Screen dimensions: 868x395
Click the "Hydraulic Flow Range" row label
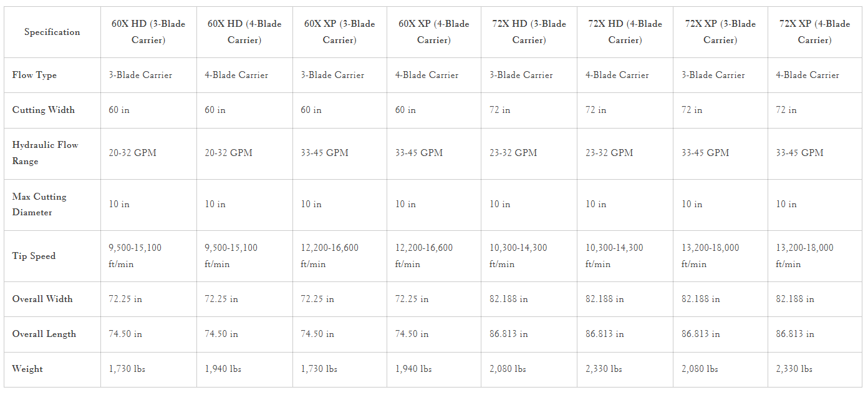45,153
